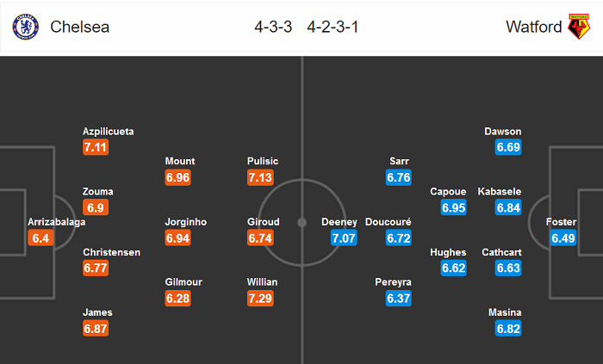
Task: Click the Watford club crest icon
Action: [576, 27]
